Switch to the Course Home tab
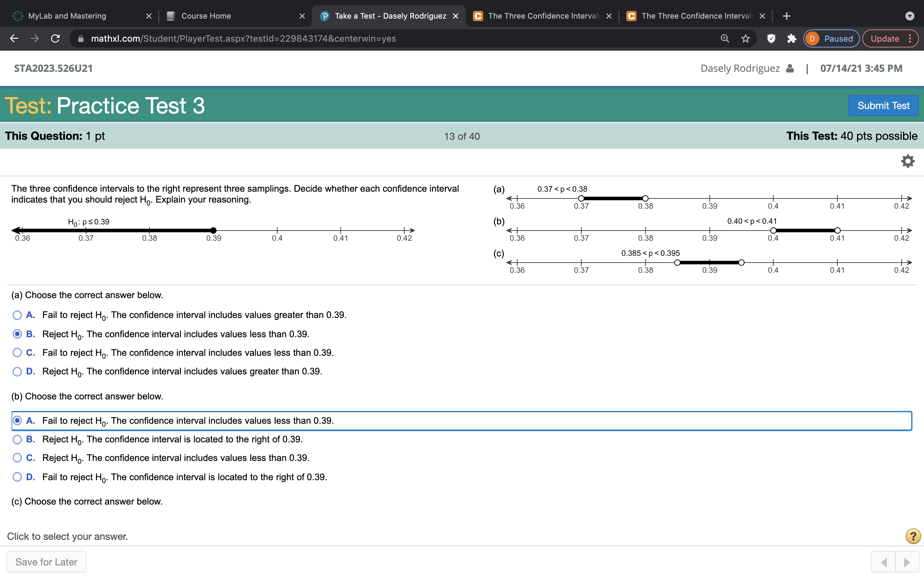 (x=206, y=16)
